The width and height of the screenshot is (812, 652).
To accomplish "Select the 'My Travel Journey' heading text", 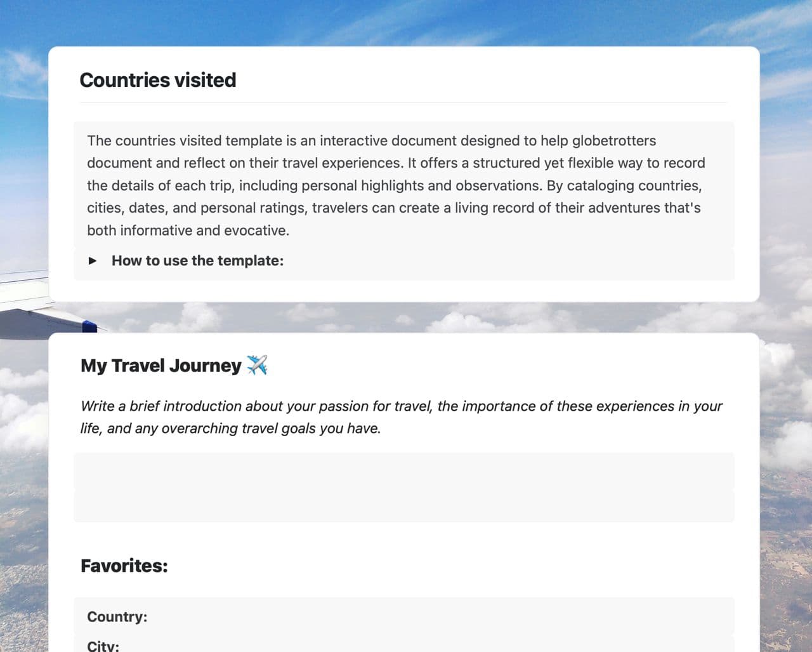I will click(x=160, y=366).
